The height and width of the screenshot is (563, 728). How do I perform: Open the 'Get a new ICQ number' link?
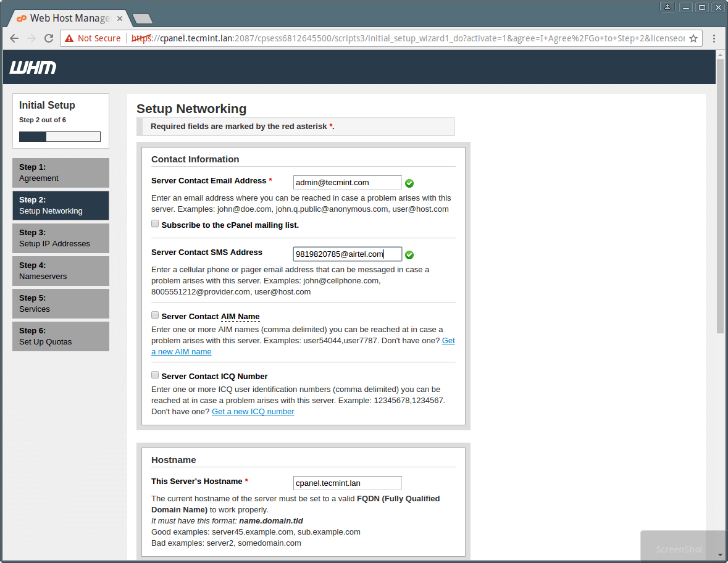point(253,412)
